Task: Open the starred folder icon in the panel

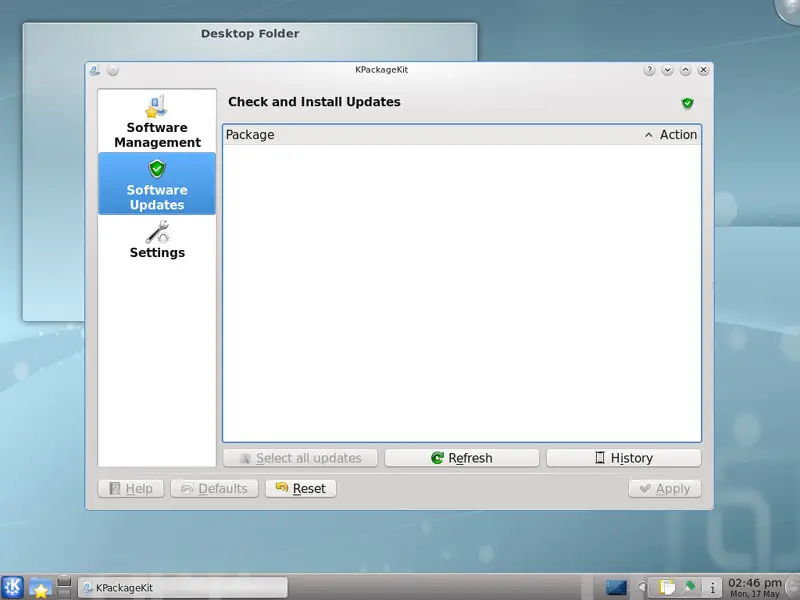Action: click(x=40, y=587)
